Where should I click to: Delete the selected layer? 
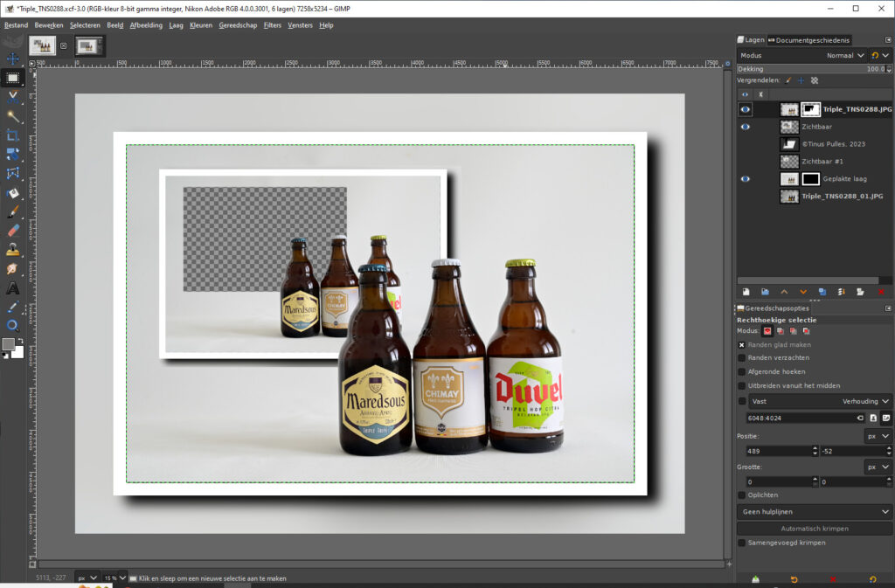pos(881,292)
